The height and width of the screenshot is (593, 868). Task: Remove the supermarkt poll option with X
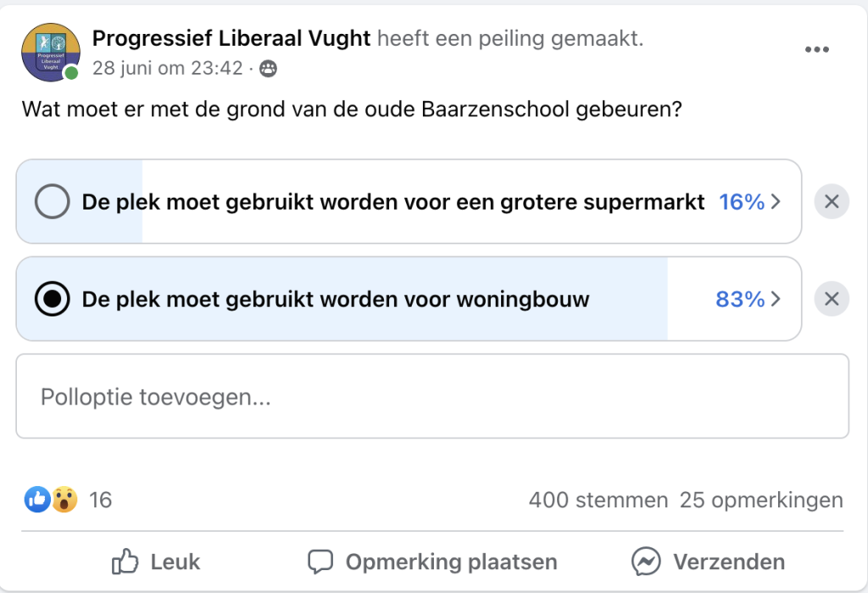(832, 201)
